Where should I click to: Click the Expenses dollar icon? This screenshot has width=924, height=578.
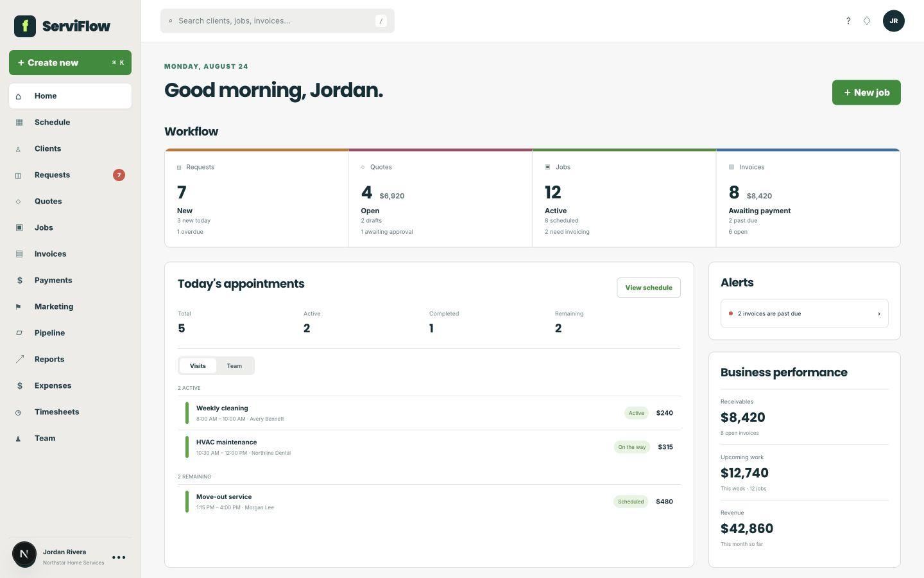[x=19, y=386]
